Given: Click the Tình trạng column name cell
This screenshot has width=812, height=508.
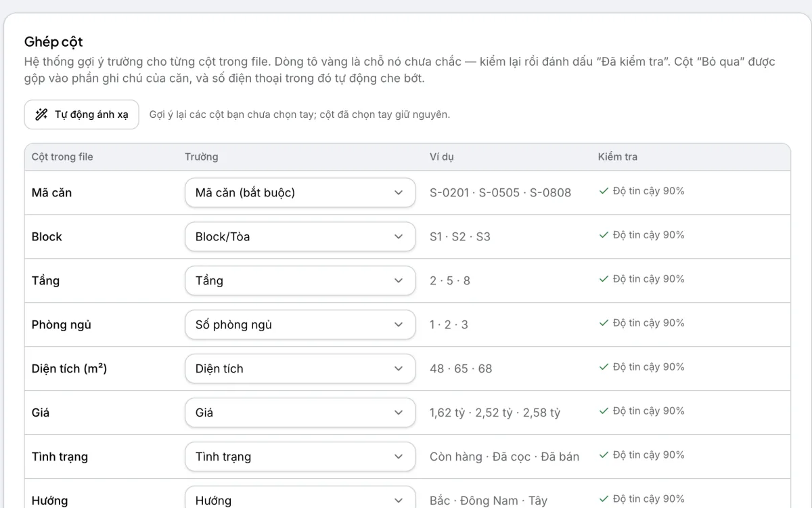Looking at the screenshot, I should point(60,457).
